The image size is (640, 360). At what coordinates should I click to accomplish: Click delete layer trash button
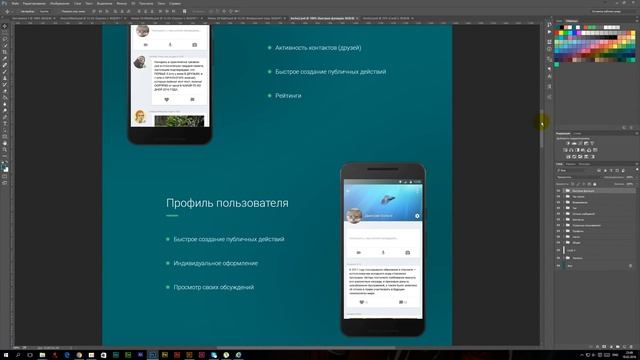[x=631, y=347]
